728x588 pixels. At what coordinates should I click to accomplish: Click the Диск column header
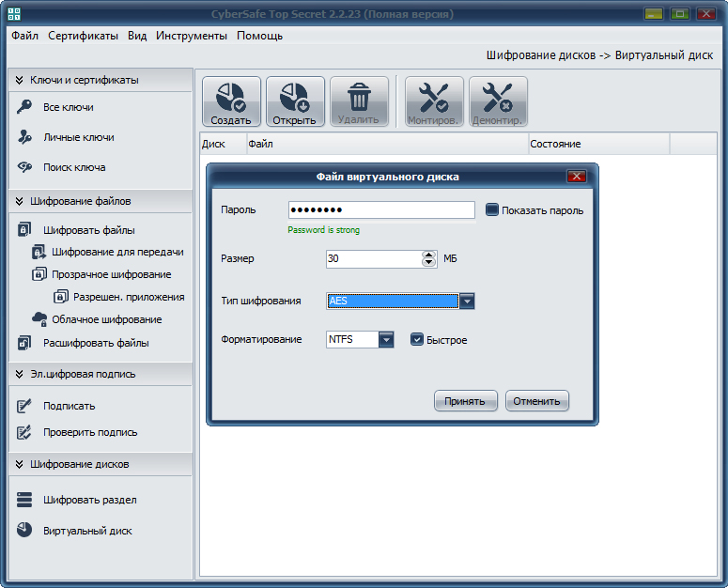(x=223, y=144)
